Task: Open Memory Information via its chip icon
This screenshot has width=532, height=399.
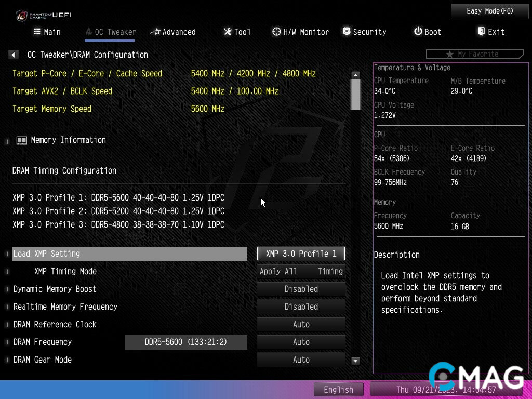Action: (22, 140)
